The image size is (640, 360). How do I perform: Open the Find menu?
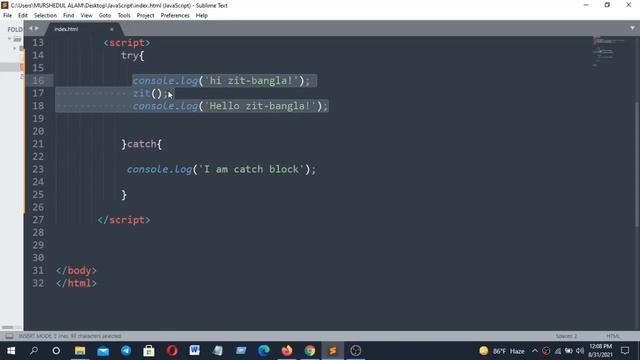(x=69, y=16)
